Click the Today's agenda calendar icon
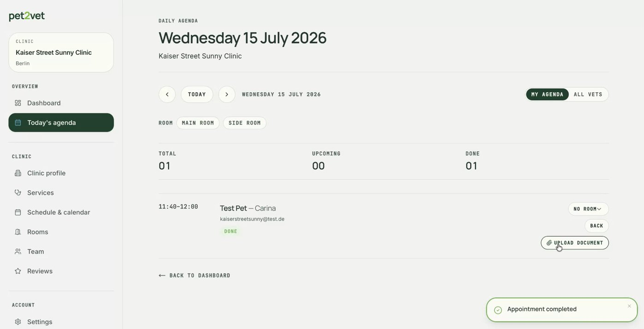644x329 pixels. coord(18,123)
